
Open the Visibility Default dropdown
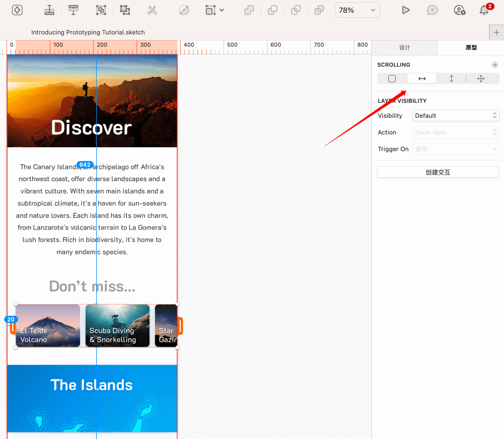456,116
